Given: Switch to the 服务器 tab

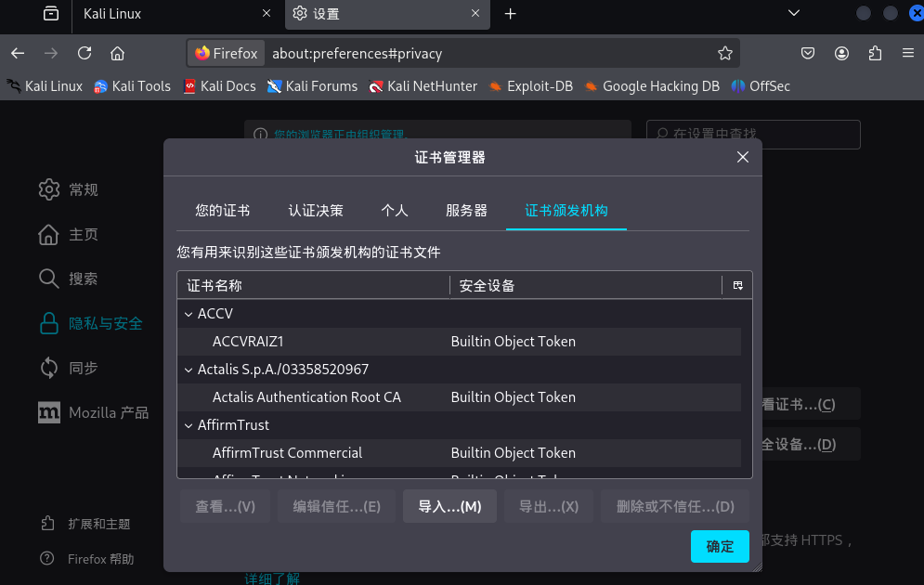Looking at the screenshot, I should coord(466,211).
